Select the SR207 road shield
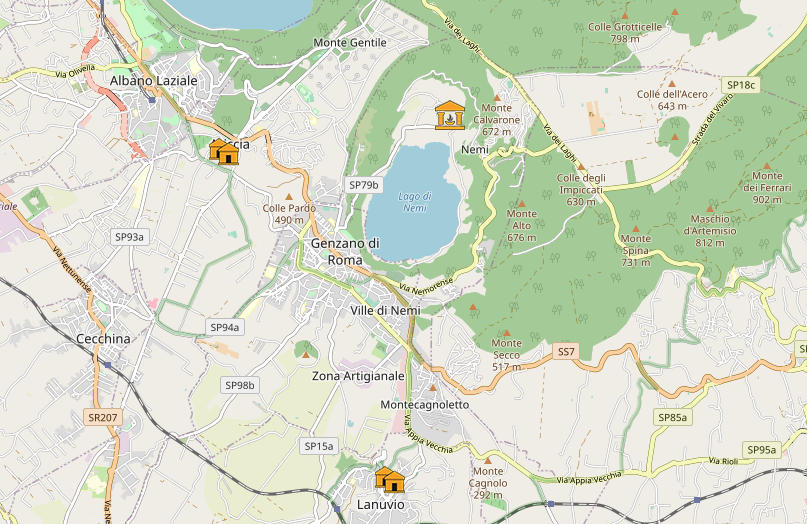The image size is (807, 524). (102, 416)
